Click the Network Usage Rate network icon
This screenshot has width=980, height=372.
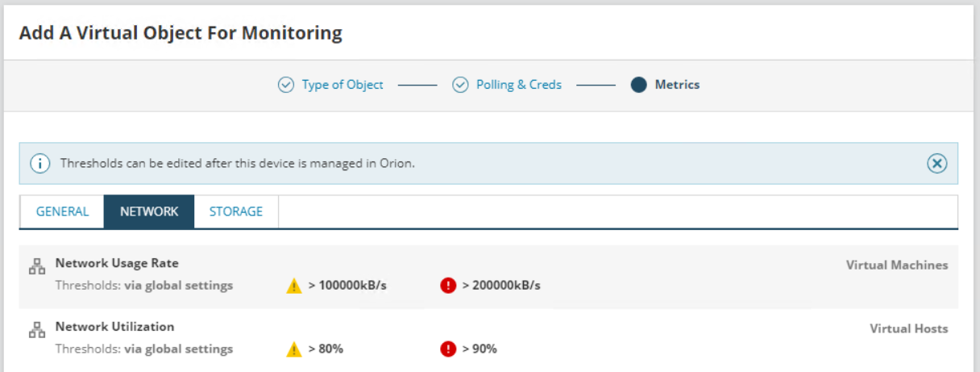click(37, 267)
